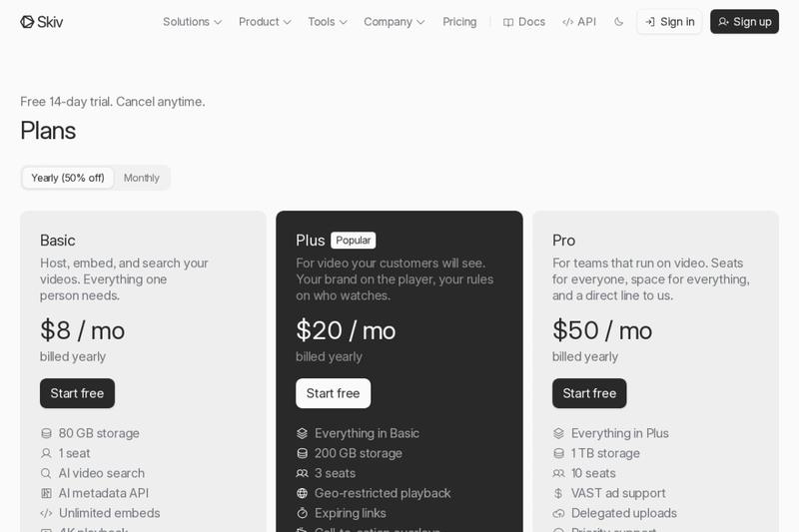This screenshot has width=799, height=532.
Task: Click the stopwatch icon next to Expiring links
Action: [303, 513]
